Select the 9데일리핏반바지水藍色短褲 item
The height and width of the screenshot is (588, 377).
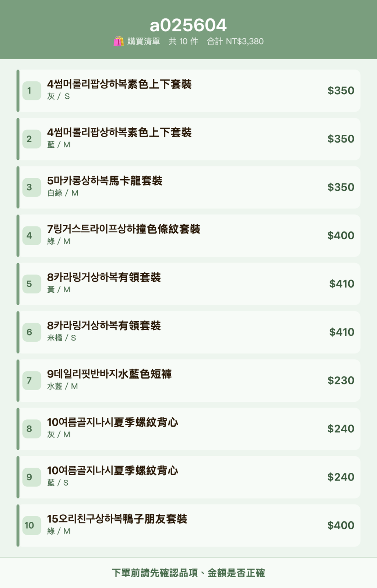(x=188, y=380)
